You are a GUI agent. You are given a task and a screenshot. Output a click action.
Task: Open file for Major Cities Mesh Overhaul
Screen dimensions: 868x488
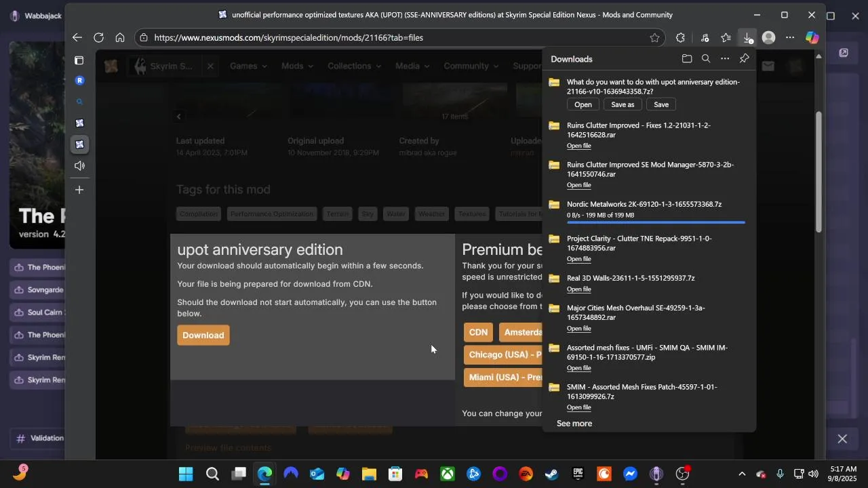tap(578, 328)
